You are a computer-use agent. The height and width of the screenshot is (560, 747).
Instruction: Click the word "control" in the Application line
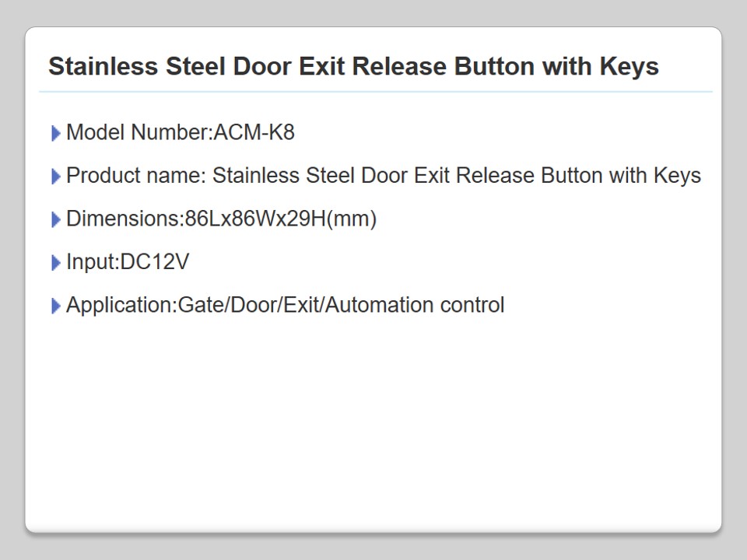point(472,305)
